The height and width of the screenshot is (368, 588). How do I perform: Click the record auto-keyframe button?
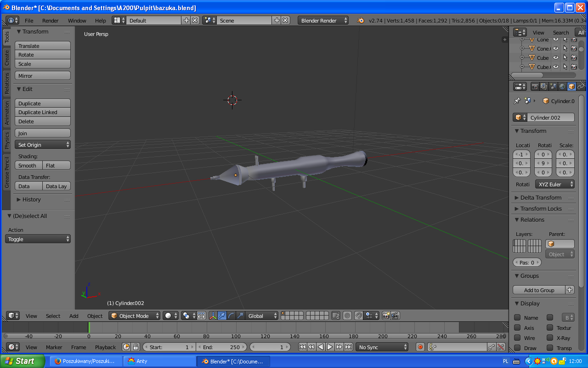coord(420,347)
